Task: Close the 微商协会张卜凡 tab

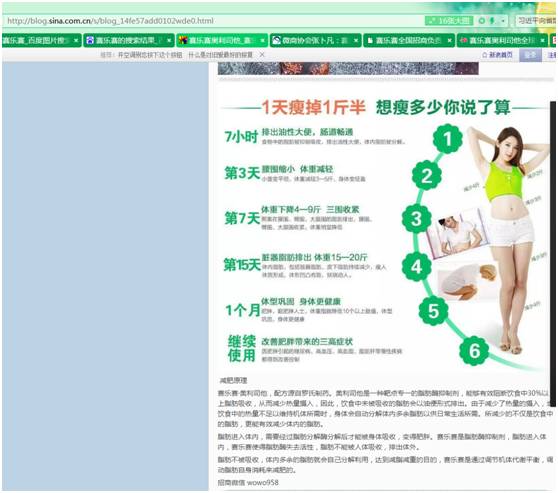Action: [356, 41]
